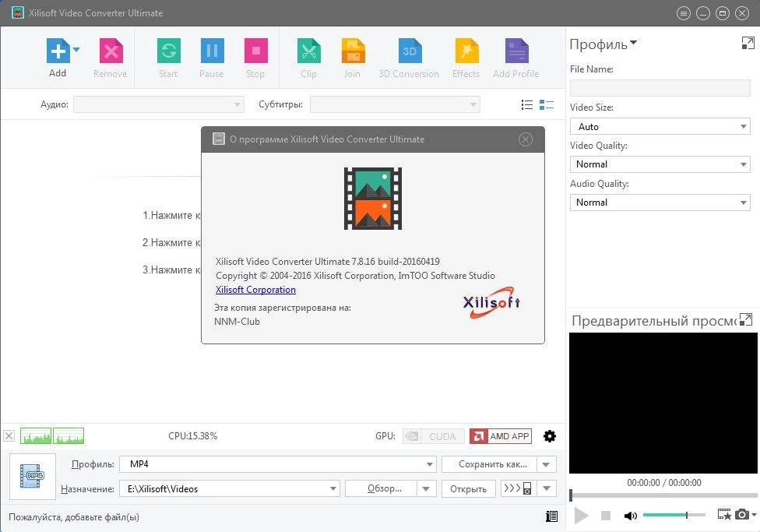Click the first CPU core graph
Image resolution: width=760 pixels, height=532 pixels.
point(36,435)
